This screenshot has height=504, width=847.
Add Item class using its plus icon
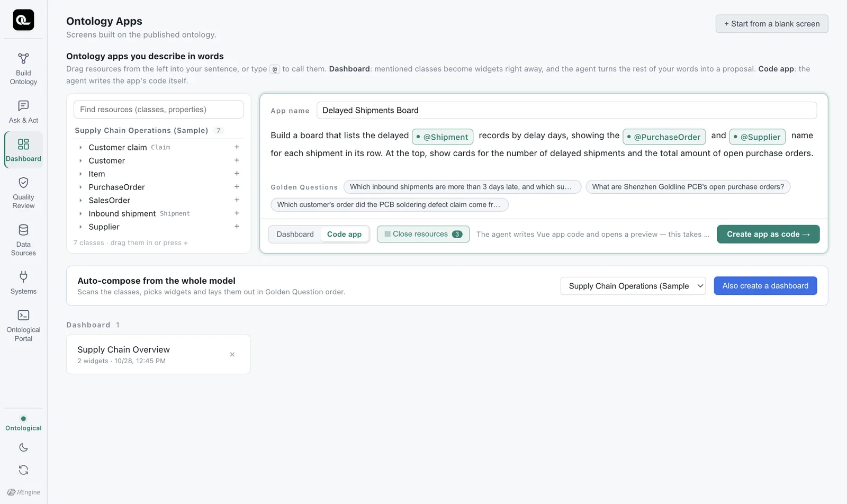click(x=237, y=174)
